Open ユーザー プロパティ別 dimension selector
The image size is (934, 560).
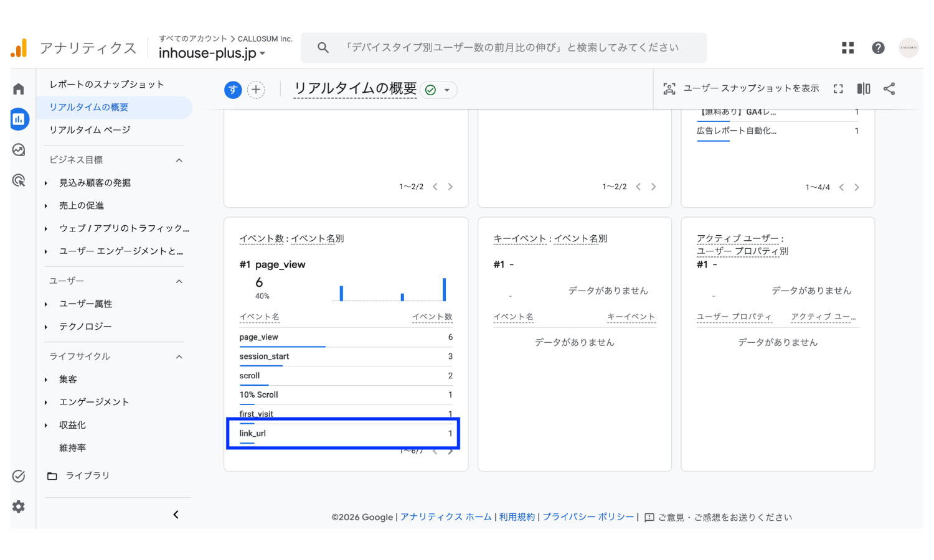pos(742,251)
